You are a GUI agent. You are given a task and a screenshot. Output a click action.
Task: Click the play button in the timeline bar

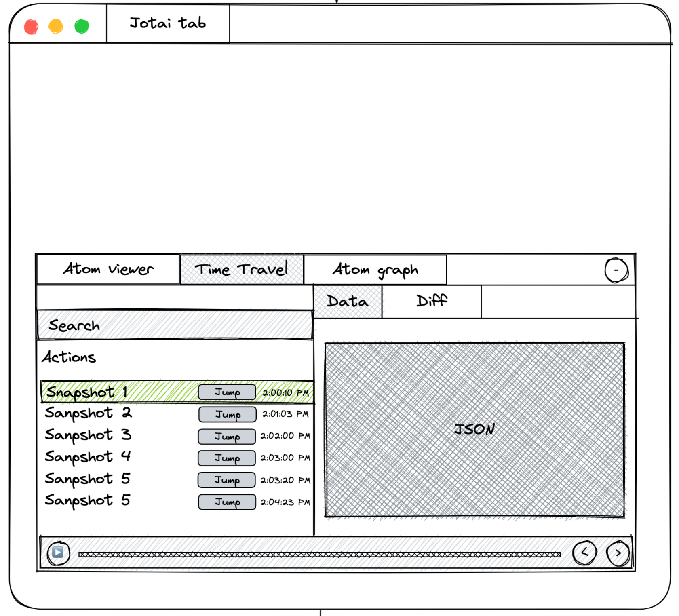(59, 553)
